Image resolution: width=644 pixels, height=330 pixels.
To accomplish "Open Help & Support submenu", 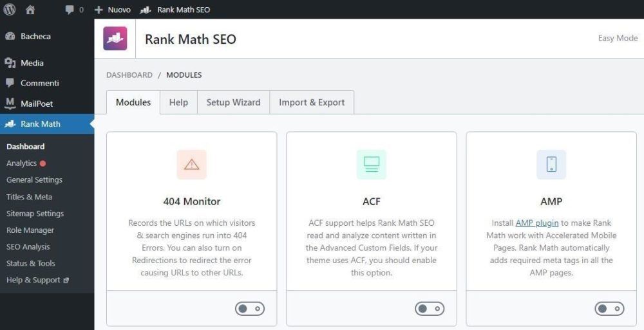I will pyautogui.click(x=33, y=280).
